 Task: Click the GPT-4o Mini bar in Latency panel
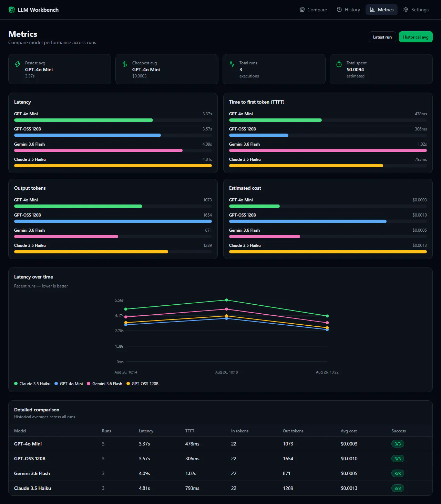pyautogui.click(x=83, y=120)
